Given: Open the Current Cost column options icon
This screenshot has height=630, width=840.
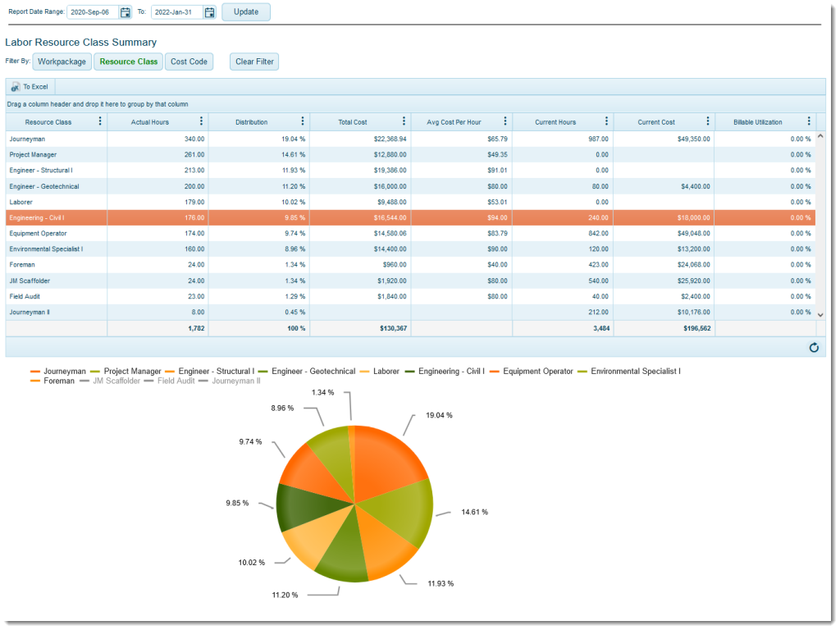Looking at the screenshot, I should (709, 121).
